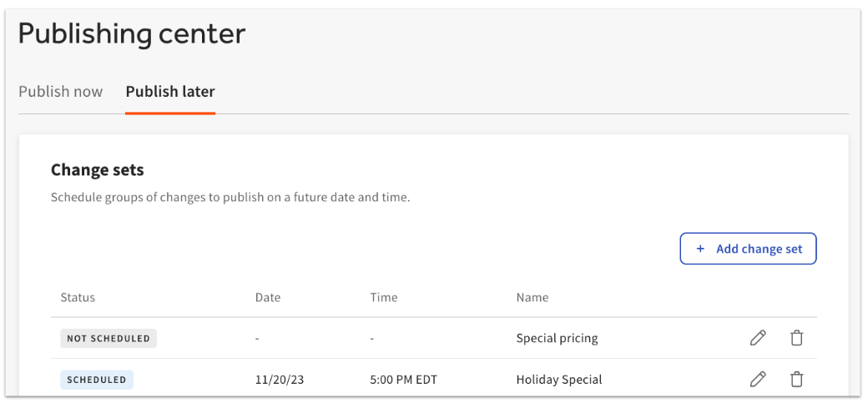Click the Publishing center page heading
The height and width of the screenshot is (403, 868).
click(x=132, y=34)
